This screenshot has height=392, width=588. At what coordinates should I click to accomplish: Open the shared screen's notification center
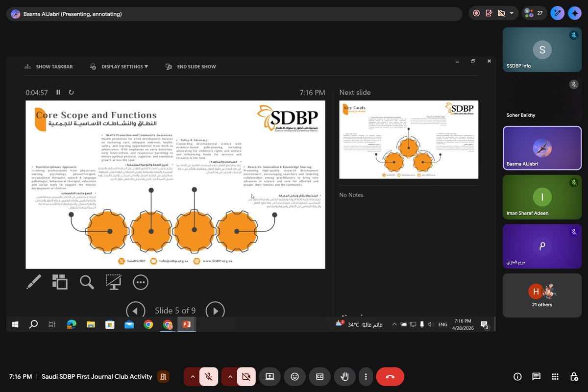pos(485,325)
